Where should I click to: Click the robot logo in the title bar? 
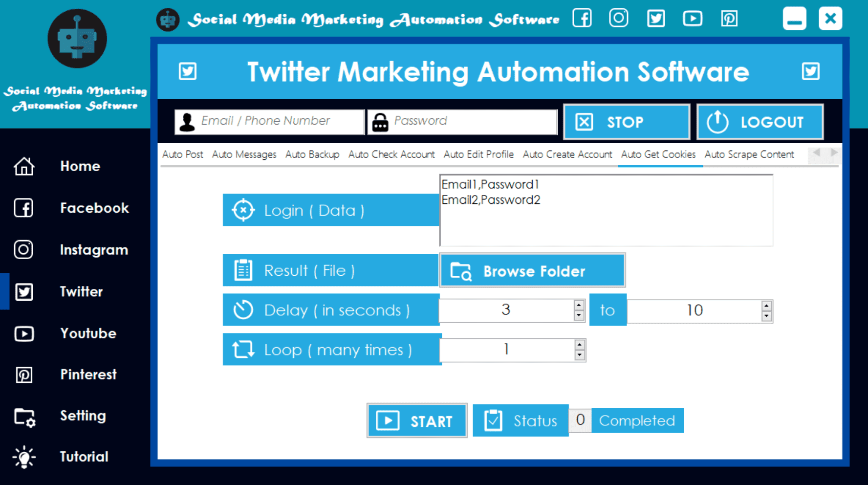click(168, 20)
